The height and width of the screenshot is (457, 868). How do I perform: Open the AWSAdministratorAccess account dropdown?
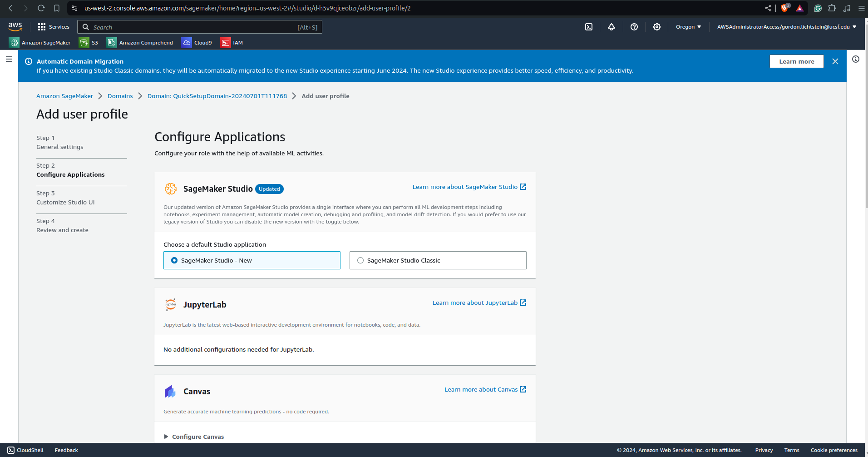[x=787, y=27]
